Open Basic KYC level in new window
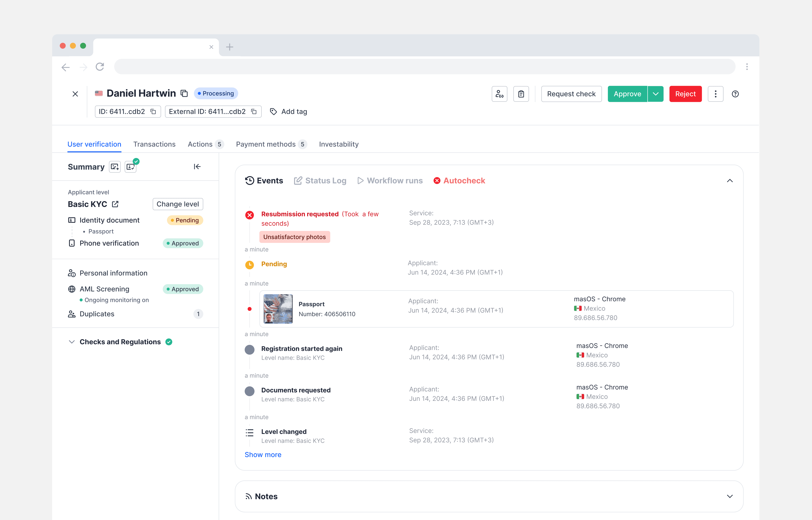This screenshot has height=520, width=812. 115,204
